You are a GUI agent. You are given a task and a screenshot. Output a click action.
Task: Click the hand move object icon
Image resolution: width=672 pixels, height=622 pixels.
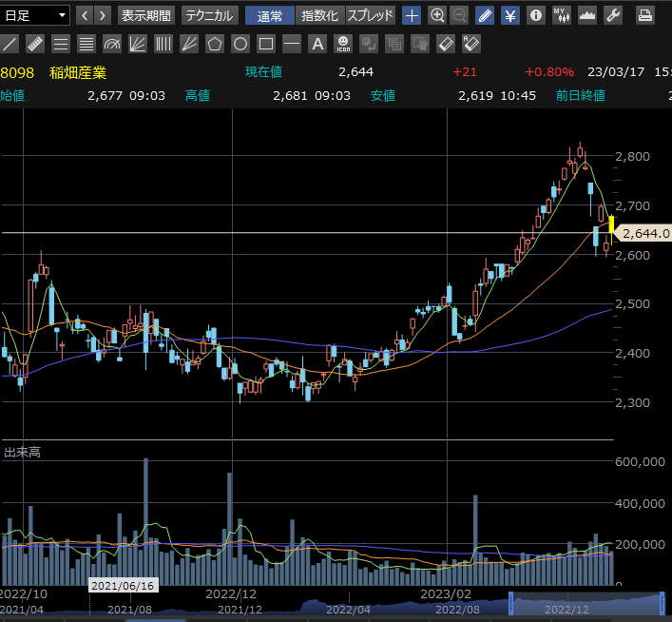tap(420, 44)
